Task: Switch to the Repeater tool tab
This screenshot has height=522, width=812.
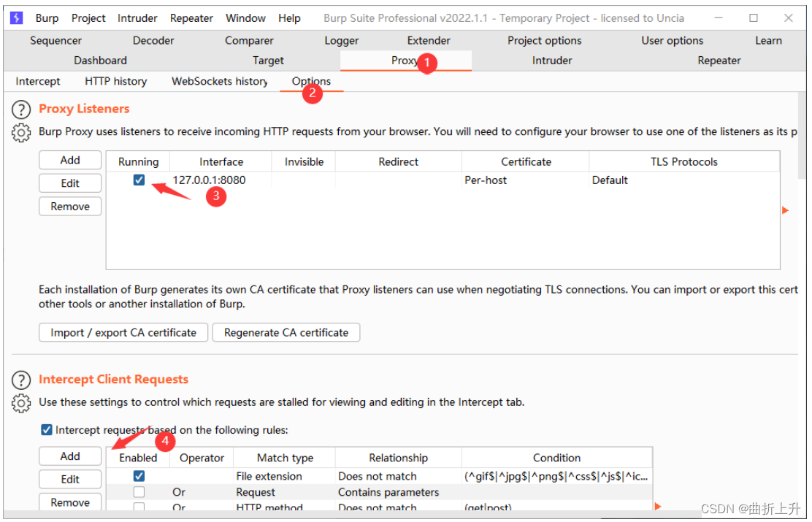Action: point(719,61)
